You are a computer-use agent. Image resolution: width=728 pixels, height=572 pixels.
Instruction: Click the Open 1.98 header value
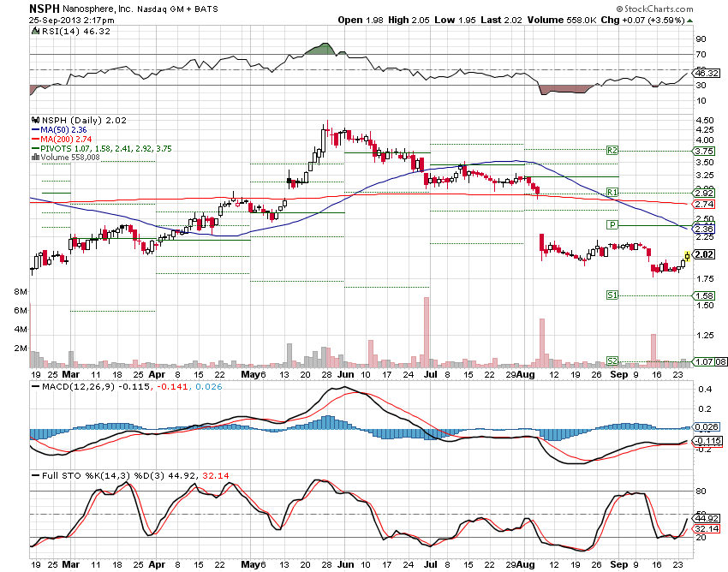point(361,20)
